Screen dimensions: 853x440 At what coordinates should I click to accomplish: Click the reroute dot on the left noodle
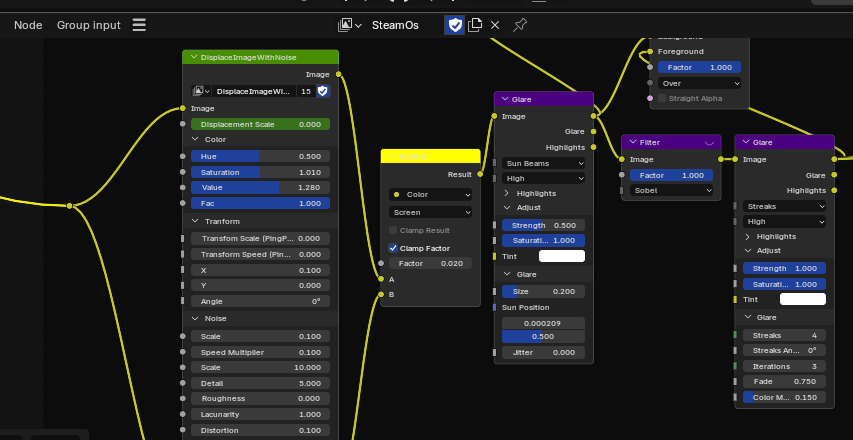pos(69,206)
